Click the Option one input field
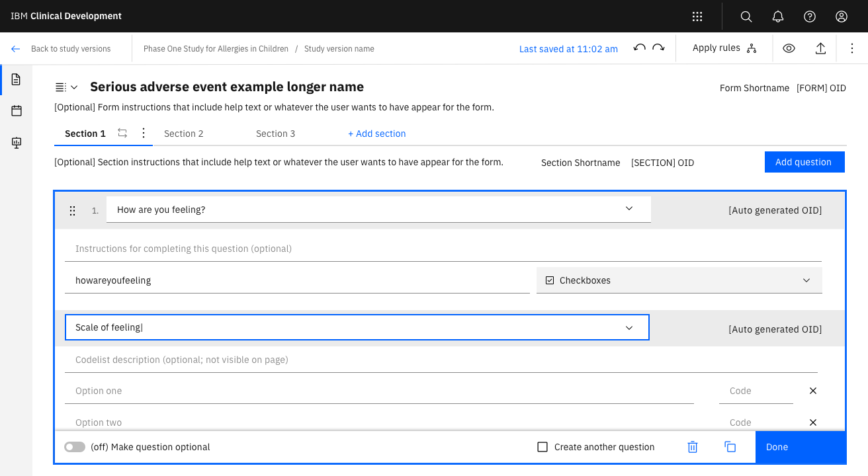 point(378,391)
